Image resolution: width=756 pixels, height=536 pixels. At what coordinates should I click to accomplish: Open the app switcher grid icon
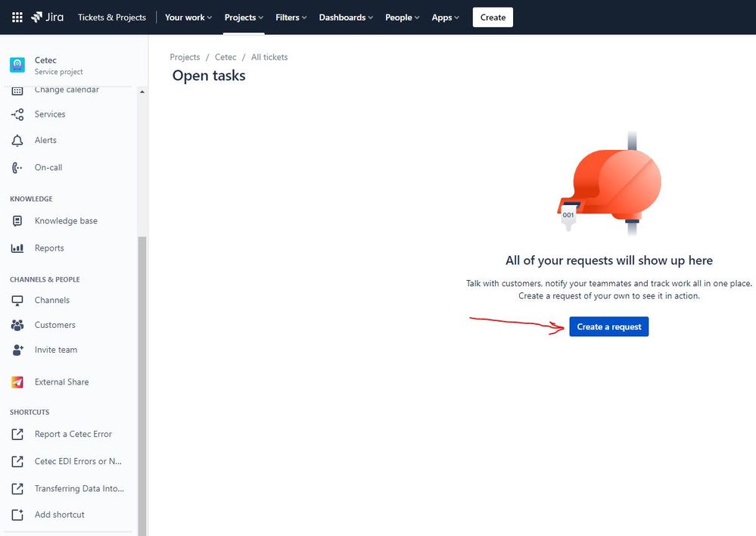click(17, 17)
